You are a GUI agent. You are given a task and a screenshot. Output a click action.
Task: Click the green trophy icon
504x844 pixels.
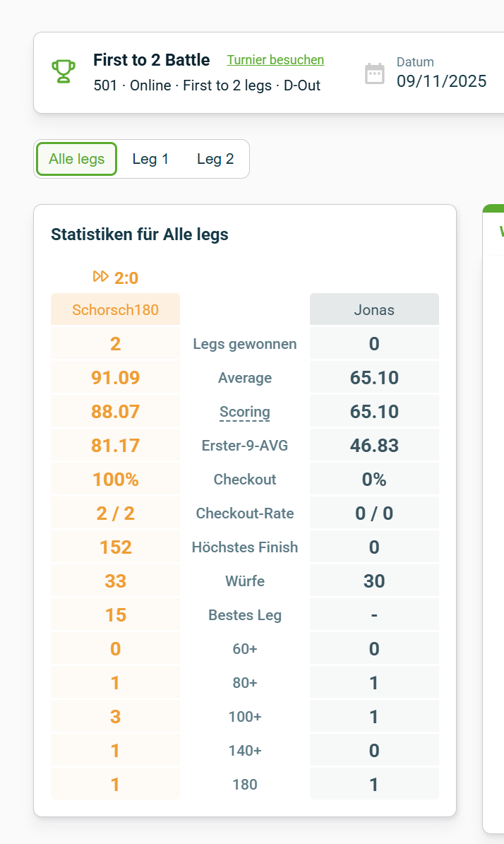[x=64, y=71]
